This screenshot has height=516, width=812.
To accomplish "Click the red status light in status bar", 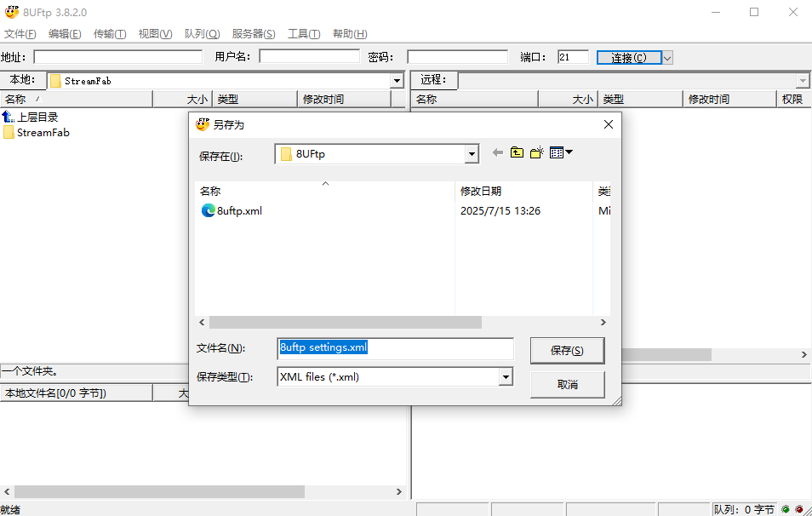I will pyautogui.click(x=799, y=509).
